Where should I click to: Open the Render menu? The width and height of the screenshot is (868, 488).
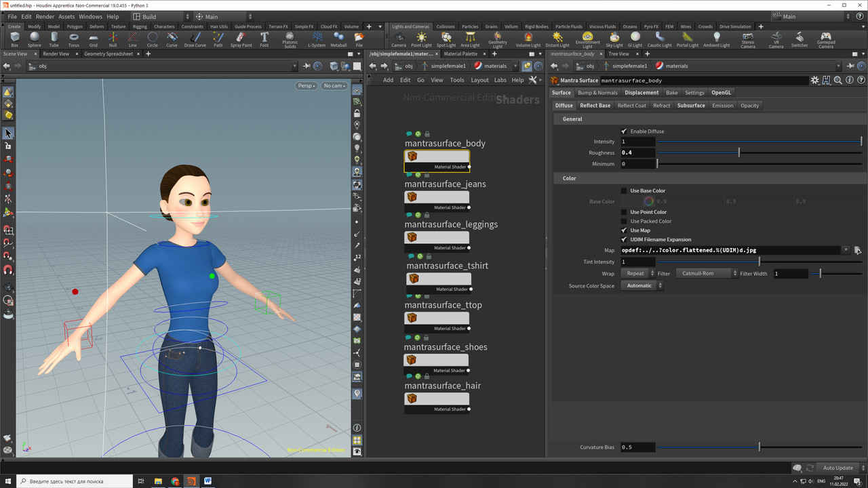45,16
